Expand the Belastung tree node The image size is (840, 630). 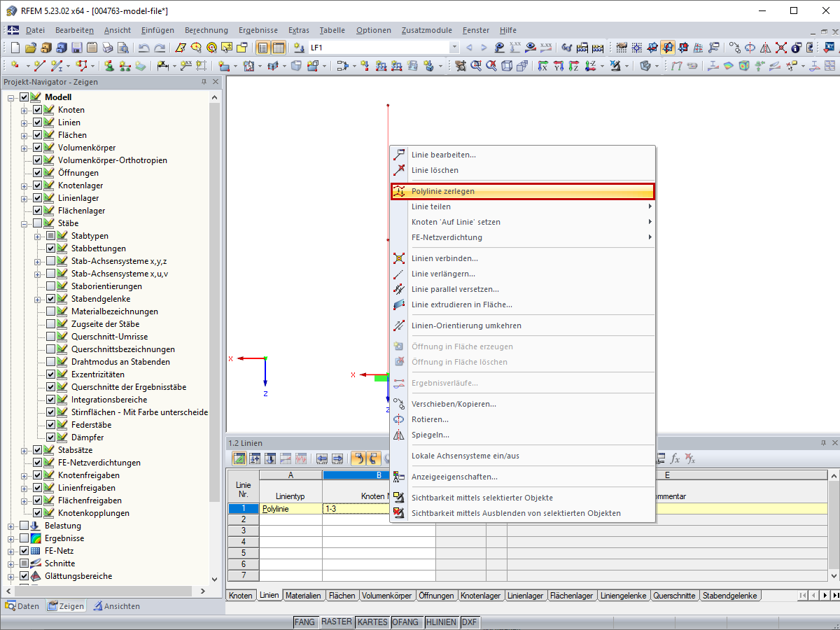11,526
